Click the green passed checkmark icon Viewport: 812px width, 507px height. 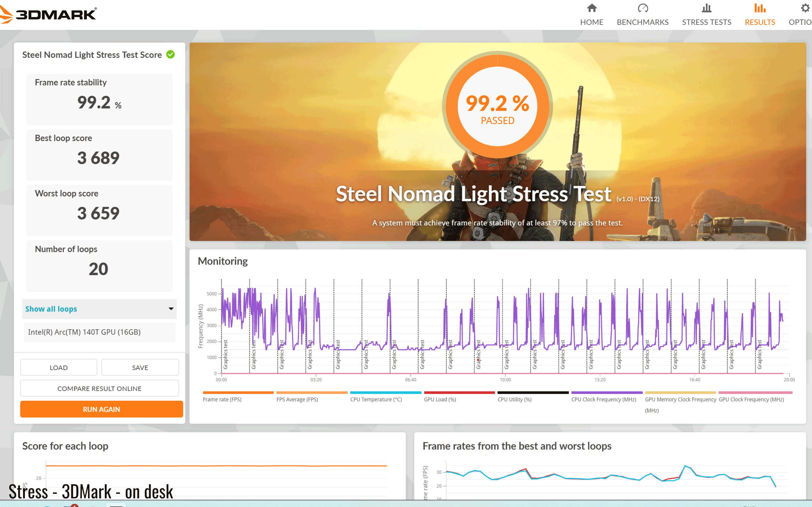tap(171, 54)
